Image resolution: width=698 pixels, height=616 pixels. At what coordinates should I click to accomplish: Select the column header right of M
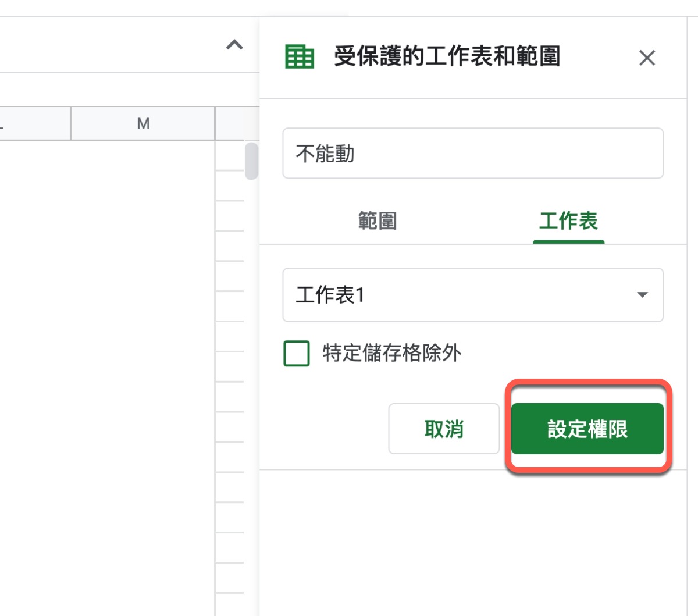[x=236, y=123]
